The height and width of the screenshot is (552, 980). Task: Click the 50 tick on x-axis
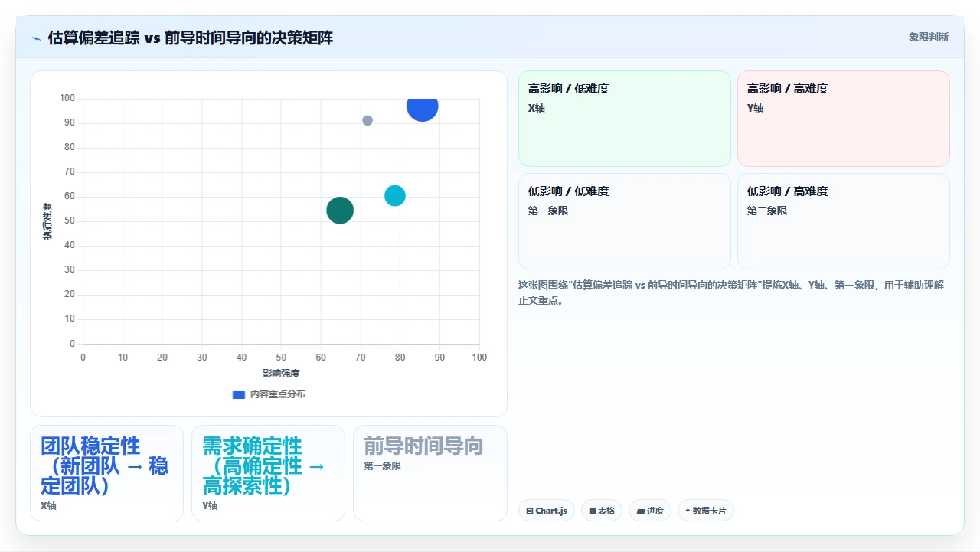tap(281, 358)
